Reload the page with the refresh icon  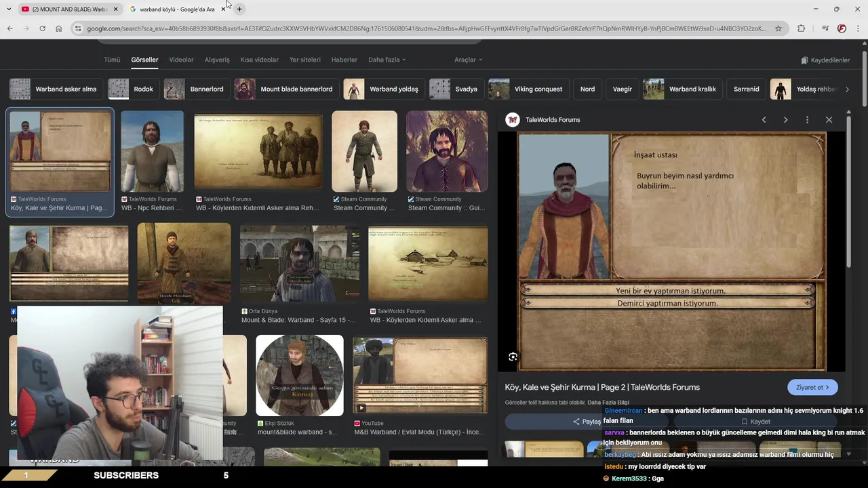pos(42,28)
